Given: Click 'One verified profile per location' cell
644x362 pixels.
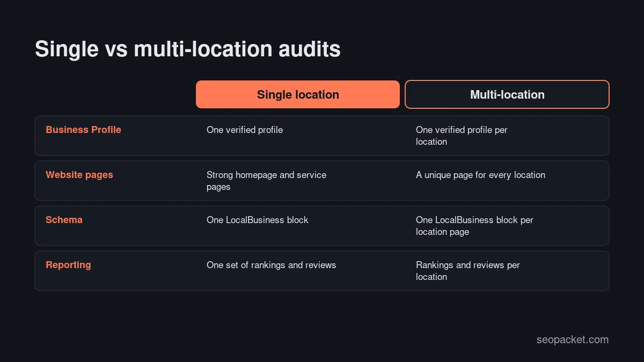Looking at the screenshot, I should [x=462, y=136].
